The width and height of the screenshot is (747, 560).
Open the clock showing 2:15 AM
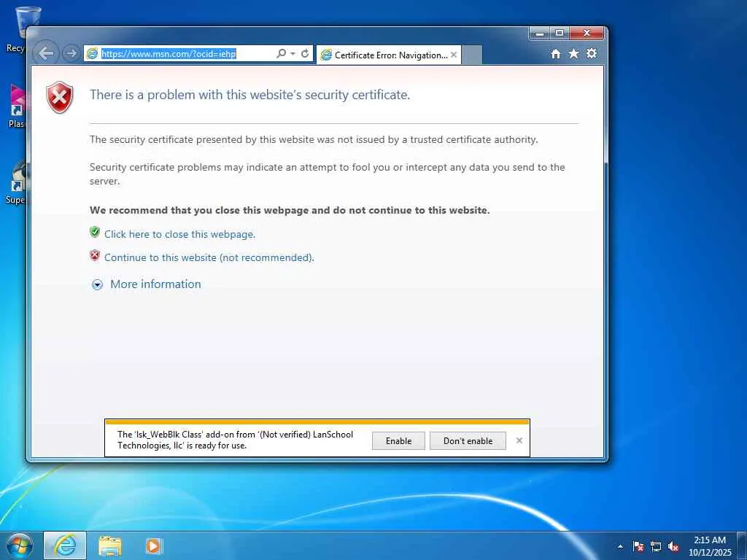point(710,546)
